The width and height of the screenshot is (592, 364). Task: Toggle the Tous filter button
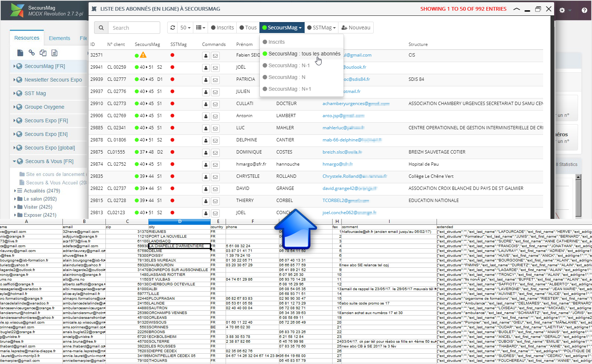(x=248, y=28)
